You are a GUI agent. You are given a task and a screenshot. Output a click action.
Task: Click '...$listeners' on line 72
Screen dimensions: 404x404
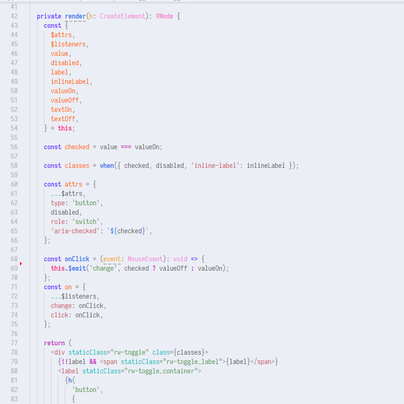pyautogui.click(x=74, y=296)
